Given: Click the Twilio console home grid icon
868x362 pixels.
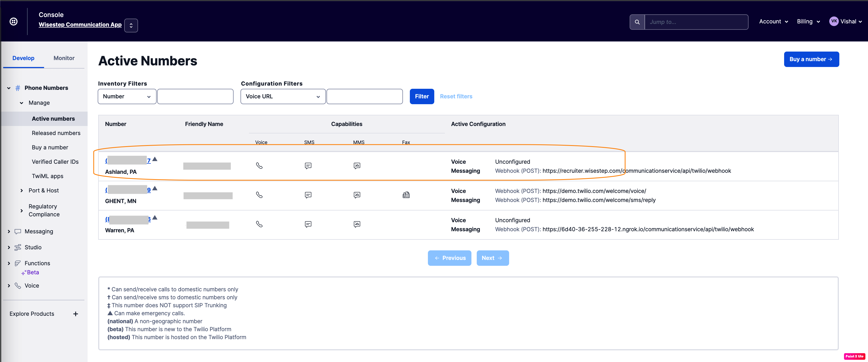Looking at the screenshot, I should (14, 22).
